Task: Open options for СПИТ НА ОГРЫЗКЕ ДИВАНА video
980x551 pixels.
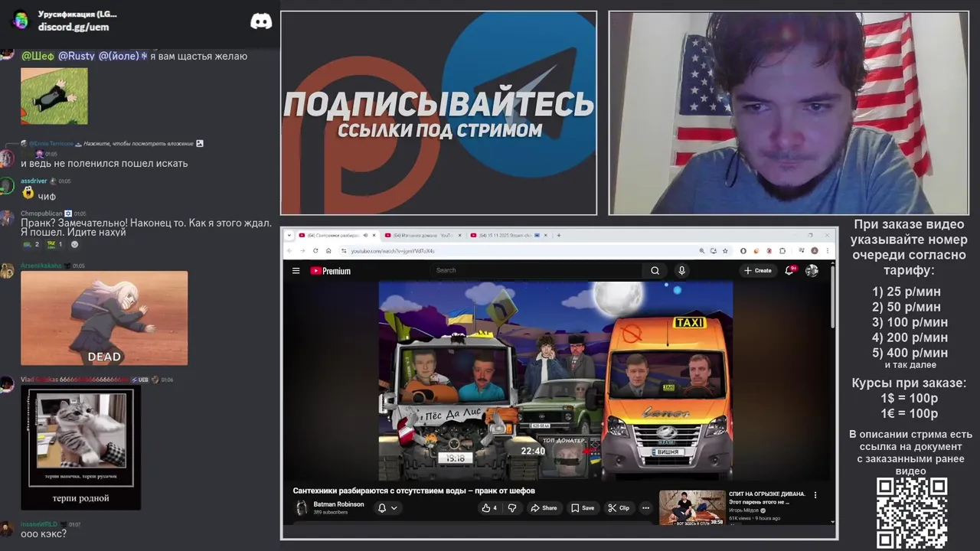Action: (815, 495)
